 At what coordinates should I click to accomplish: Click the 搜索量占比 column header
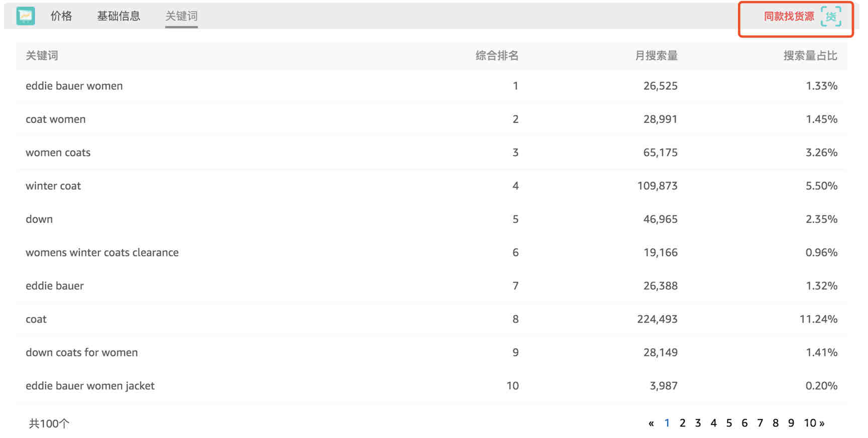pos(810,56)
